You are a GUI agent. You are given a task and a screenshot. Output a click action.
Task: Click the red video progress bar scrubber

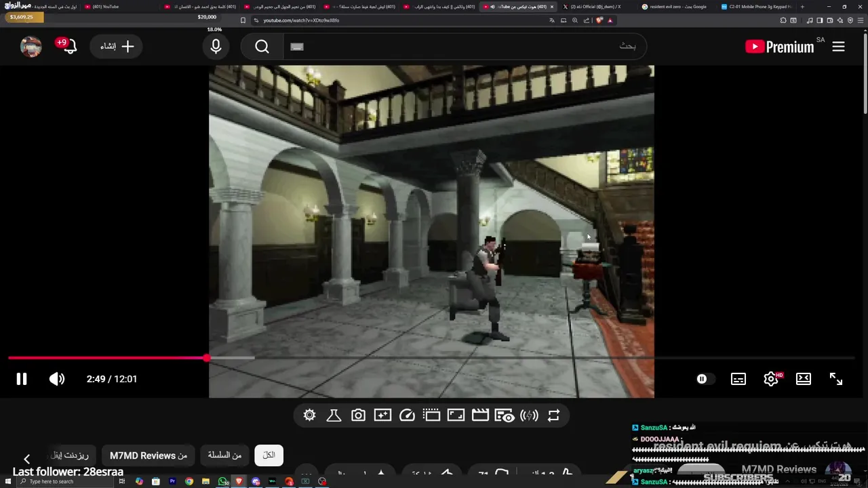pos(206,358)
